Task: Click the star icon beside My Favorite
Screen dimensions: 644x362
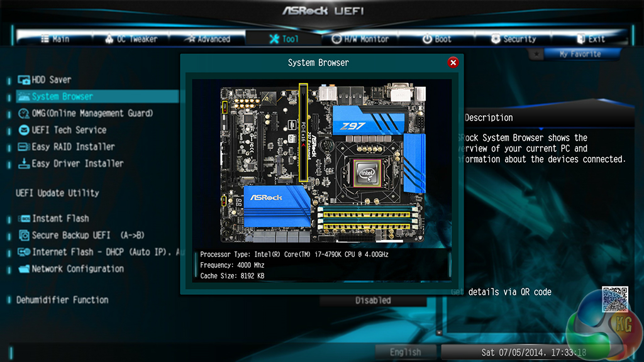Action: (536, 54)
